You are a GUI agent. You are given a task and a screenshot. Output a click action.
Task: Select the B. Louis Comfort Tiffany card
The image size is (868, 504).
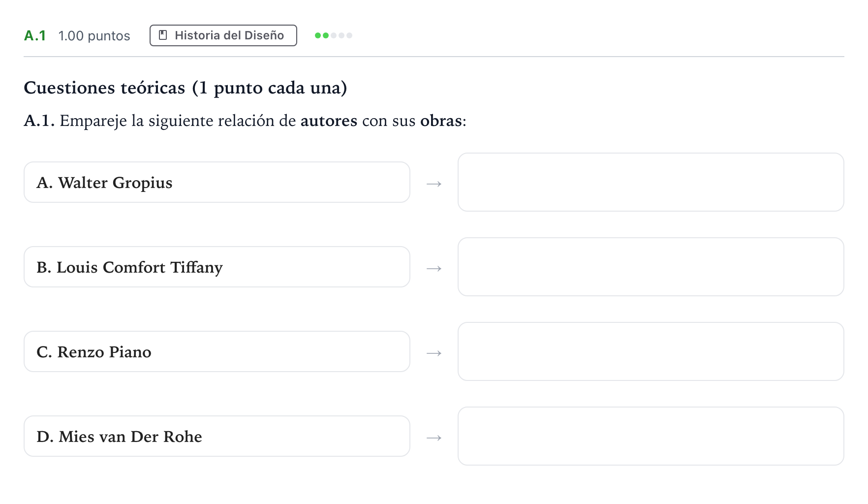click(x=217, y=267)
